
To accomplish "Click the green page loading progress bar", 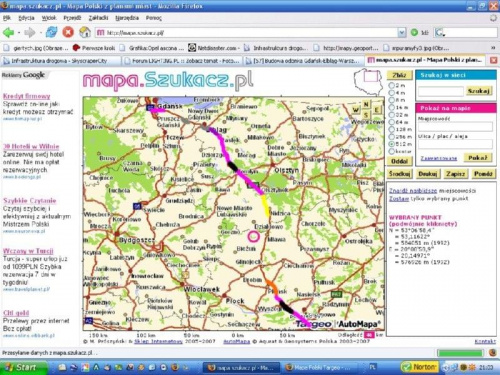I will coord(460,353).
